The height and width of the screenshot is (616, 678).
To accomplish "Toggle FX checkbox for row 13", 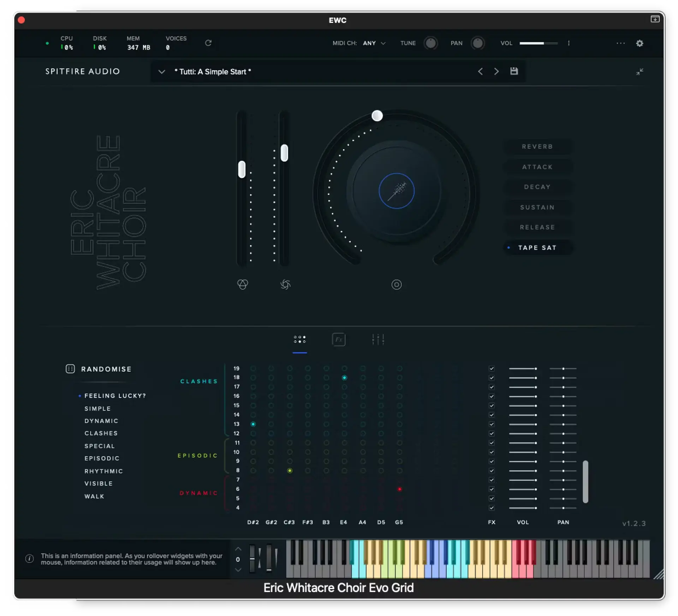I will 492,424.
